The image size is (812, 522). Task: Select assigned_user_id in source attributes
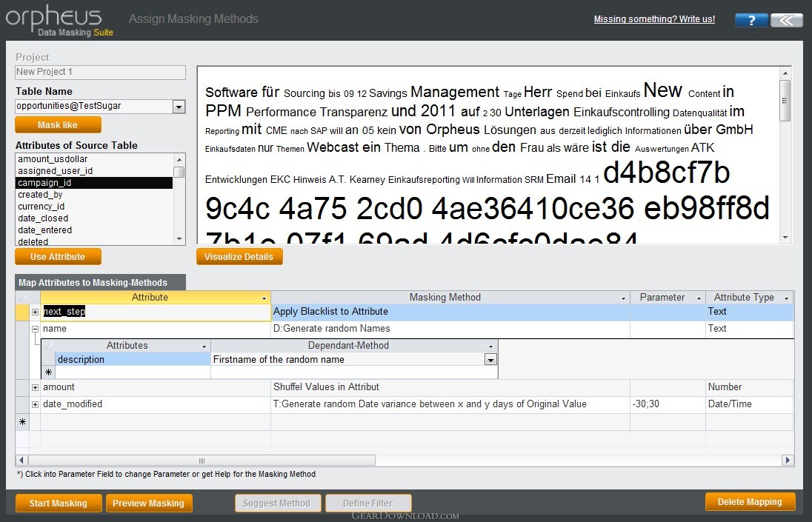coord(94,171)
